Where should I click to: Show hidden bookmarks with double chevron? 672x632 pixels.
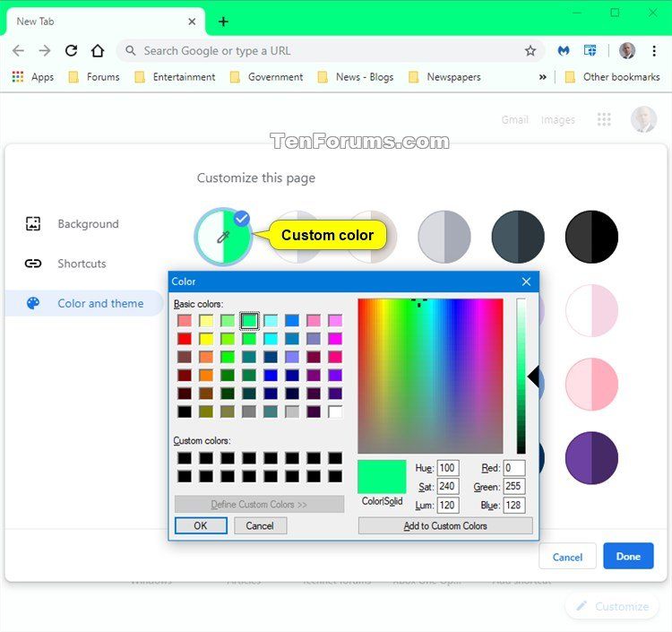pos(543,77)
